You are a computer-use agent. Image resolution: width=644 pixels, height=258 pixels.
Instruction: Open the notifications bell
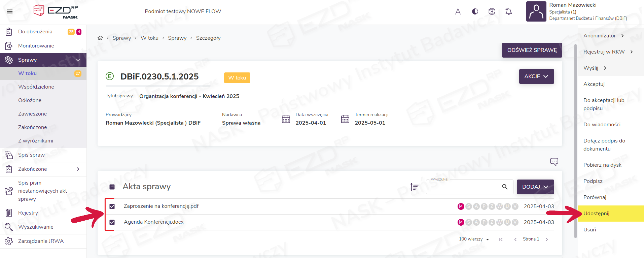point(508,11)
